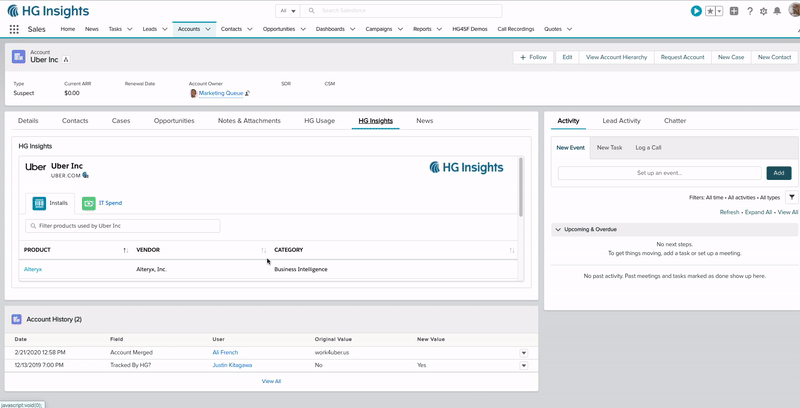Click the Follow button
The height and width of the screenshot is (408, 800).
533,57
